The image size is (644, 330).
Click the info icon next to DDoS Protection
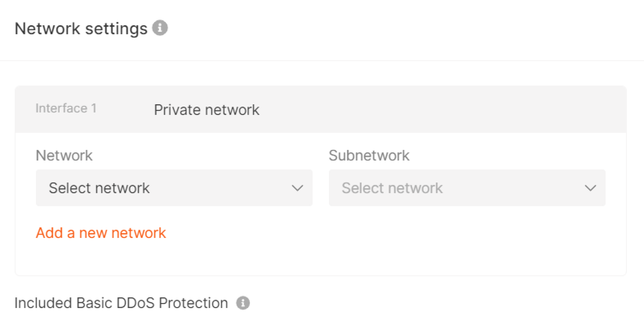tap(243, 303)
